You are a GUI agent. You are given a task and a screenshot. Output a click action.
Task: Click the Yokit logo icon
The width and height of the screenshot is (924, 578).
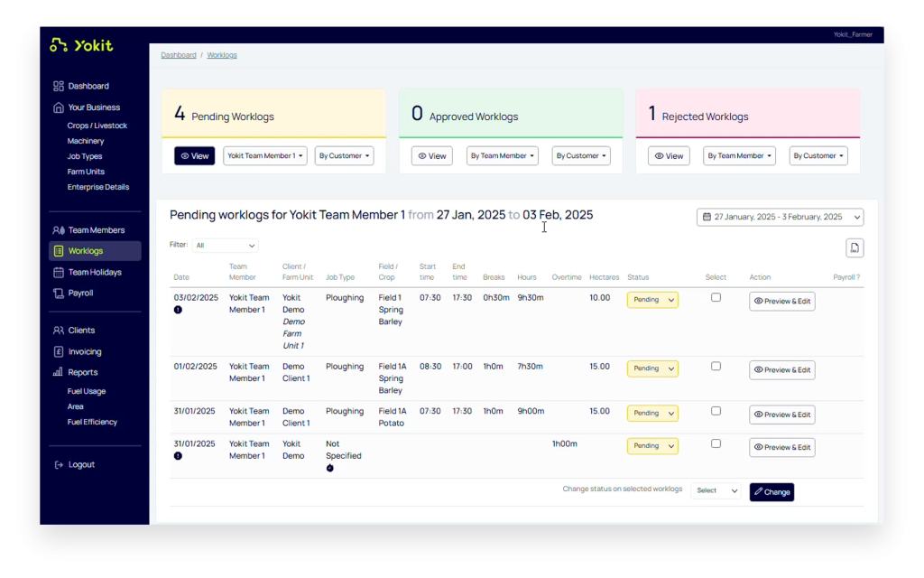tap(59, 45)
